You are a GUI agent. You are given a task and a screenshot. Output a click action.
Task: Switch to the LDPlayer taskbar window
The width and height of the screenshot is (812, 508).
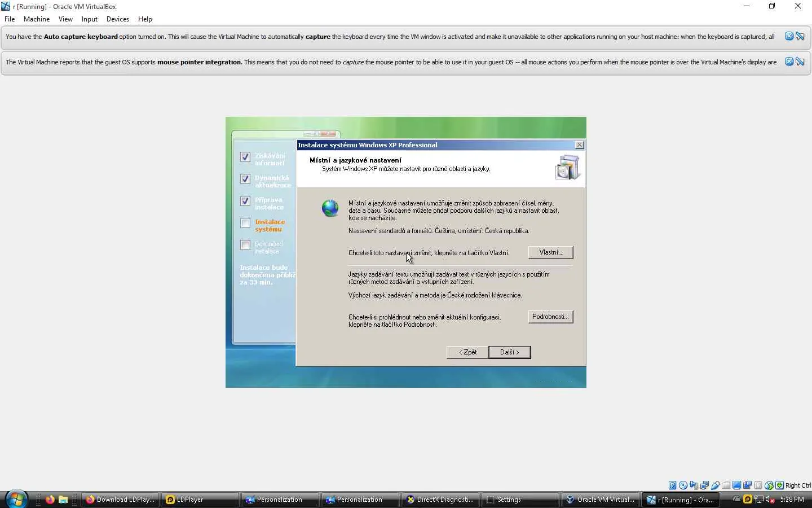[200, 500]
